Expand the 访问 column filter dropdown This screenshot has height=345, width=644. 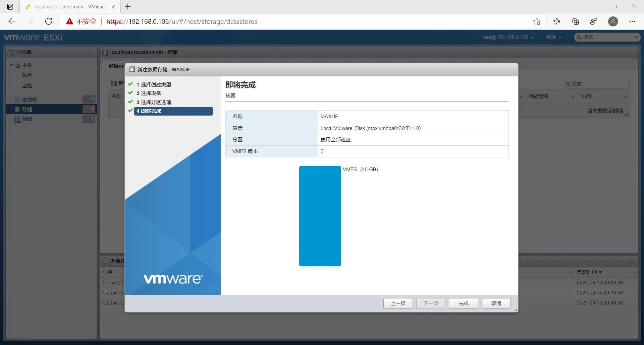tap(625, 96)
